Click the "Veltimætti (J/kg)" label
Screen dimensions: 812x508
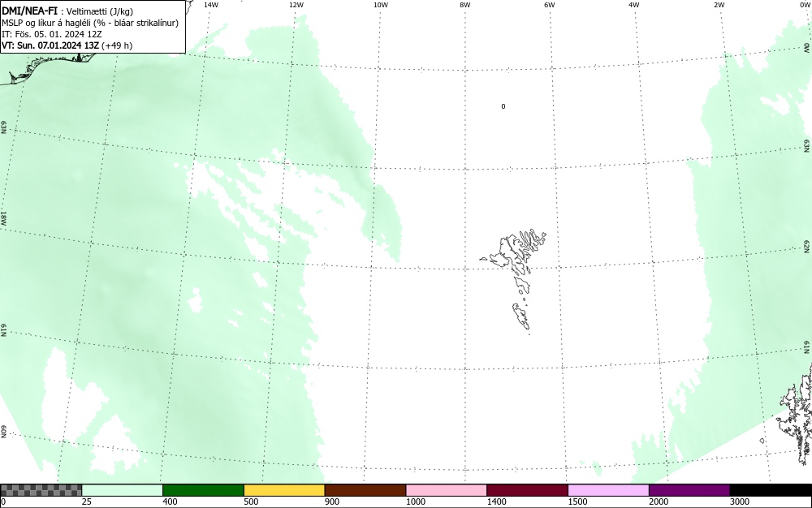click(100, 11)
